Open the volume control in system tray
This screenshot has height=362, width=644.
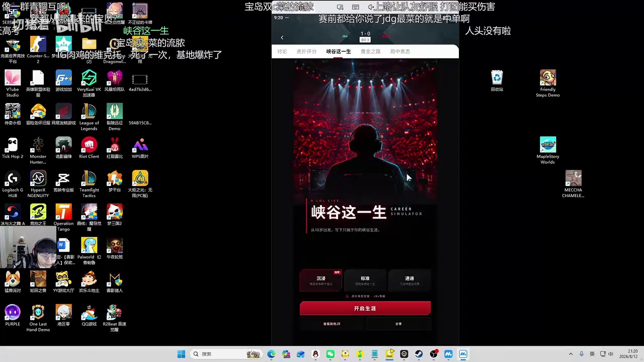(x=611, y=354)
